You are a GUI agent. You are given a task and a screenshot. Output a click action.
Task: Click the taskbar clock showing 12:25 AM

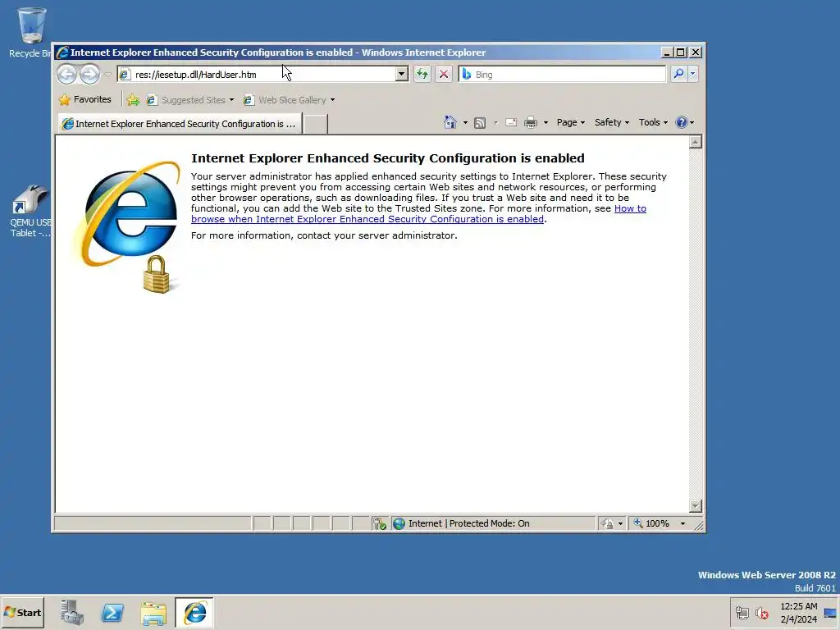[799, 612]
